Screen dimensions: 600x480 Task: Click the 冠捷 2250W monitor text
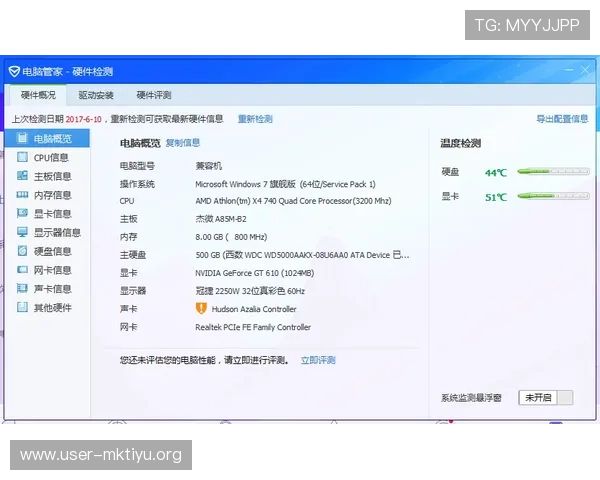coord(250,291)
